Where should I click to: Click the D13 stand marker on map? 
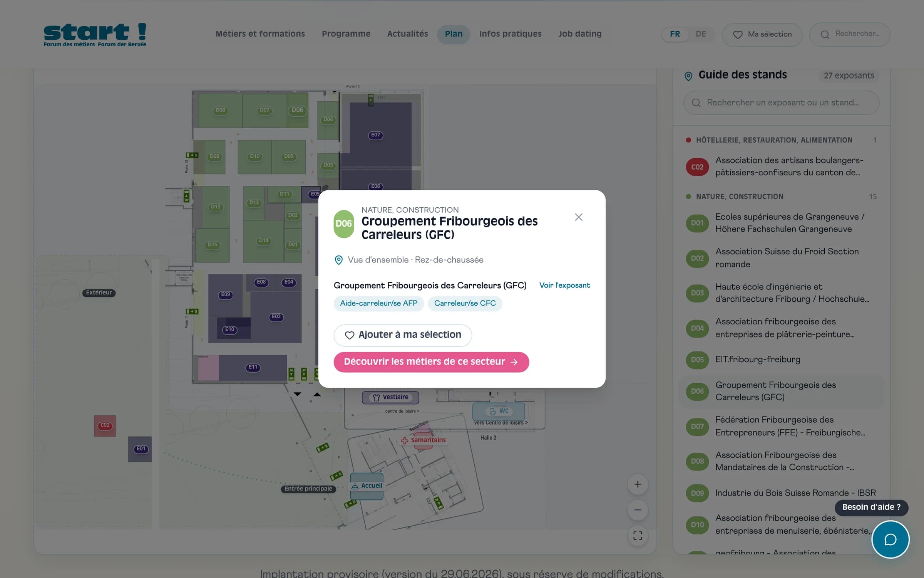[x=216, y=207]
